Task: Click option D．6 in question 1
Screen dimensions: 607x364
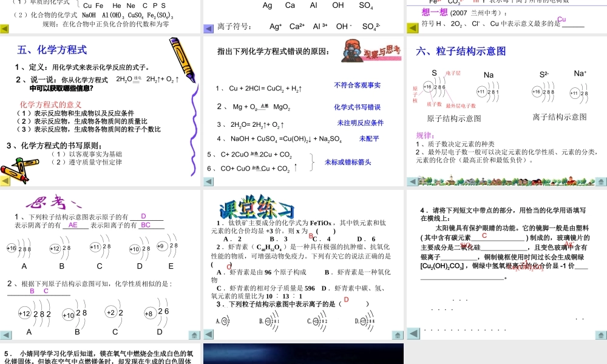Action: click(x=366, y=238)
